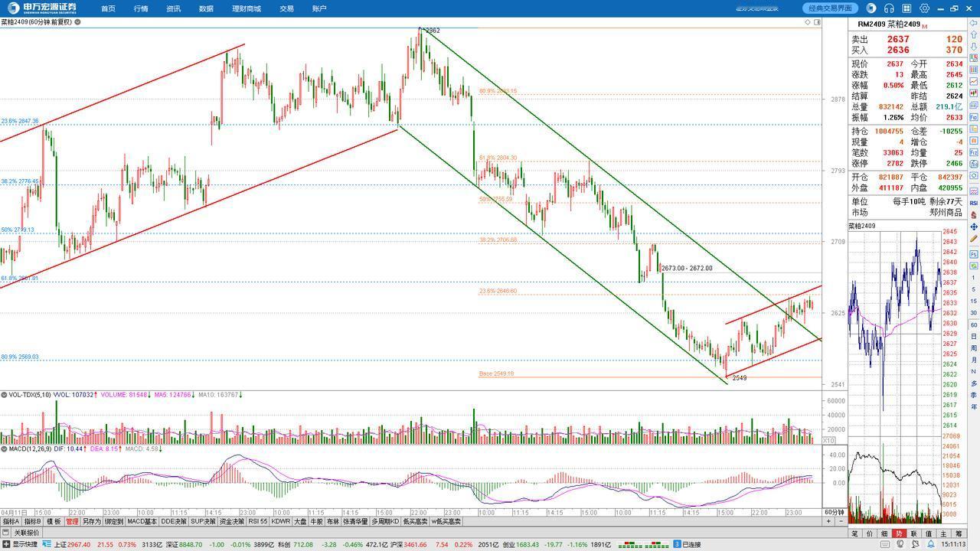Screen dimensions: 980x551
Task: Click the Fiz icon in right sidebar
Action: click(974, 152)
